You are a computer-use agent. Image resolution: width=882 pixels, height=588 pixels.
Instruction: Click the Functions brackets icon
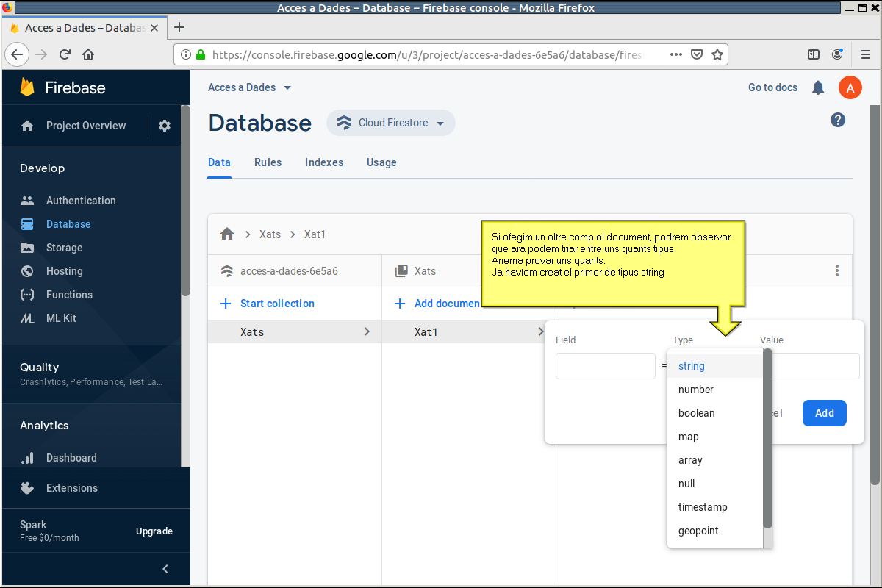(27, 295)
